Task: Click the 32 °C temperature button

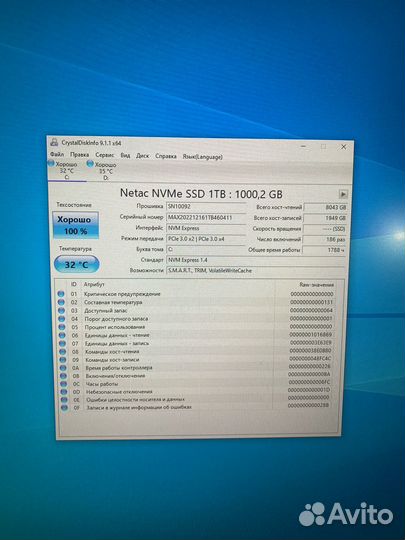Action: click(76, 264)
